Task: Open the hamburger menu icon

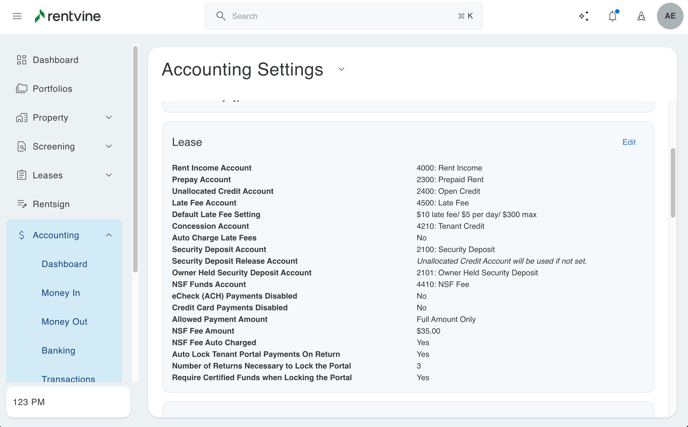Action: pos(17,16)
